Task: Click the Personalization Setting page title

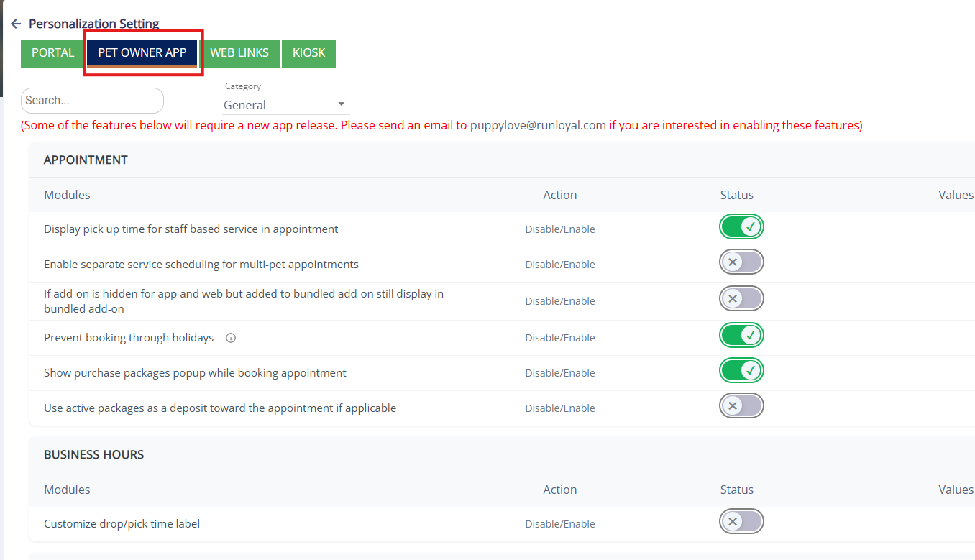Action: 94,24
